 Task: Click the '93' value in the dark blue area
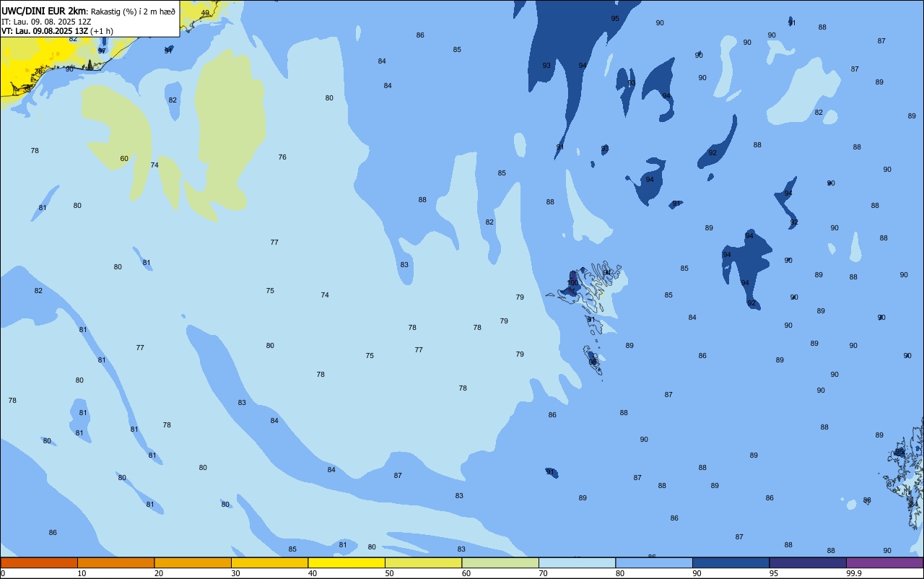tap(546, 66)
